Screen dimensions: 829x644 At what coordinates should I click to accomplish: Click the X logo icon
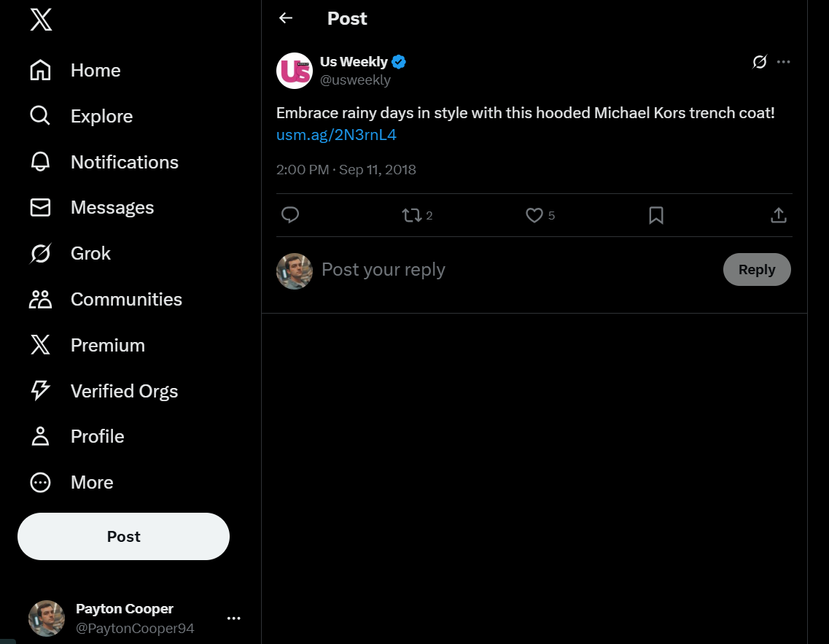41,20
